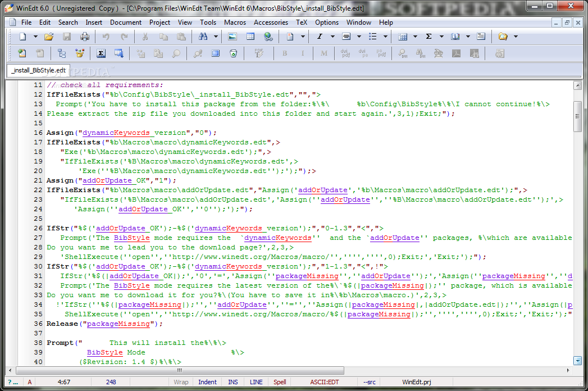Click the document template page icon
This screenshot has width=588, height=391.
pyautogui.click(x=290, y=37)
